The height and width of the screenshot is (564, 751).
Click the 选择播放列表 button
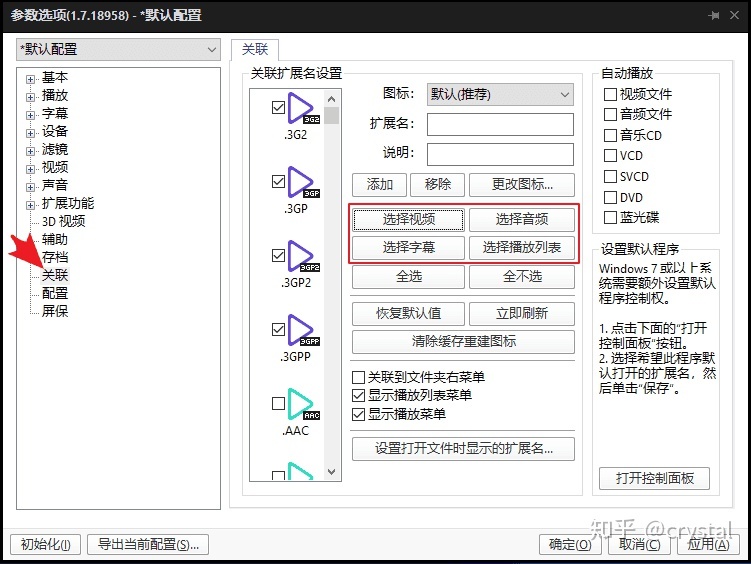click(x=522, y=248)
